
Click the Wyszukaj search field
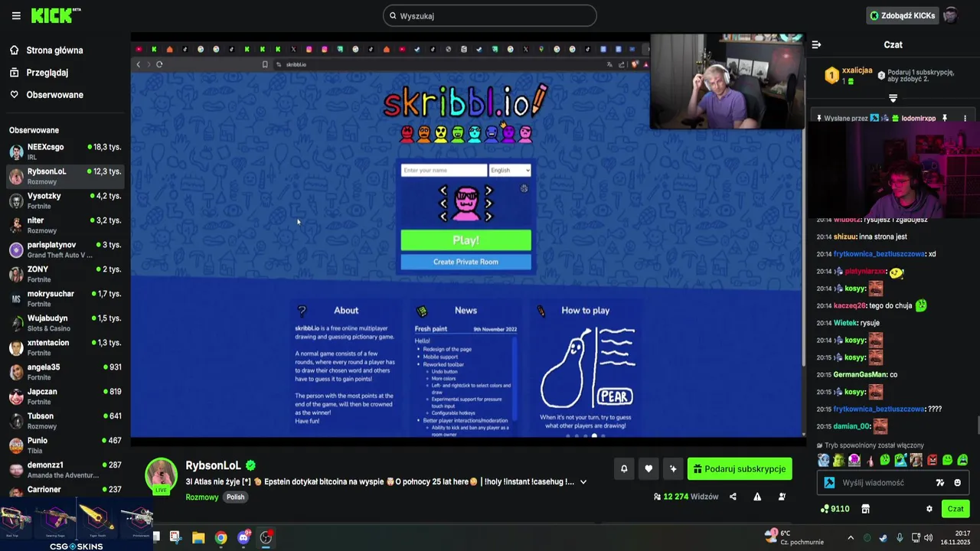pyautogui.click(x=490, y=15)
